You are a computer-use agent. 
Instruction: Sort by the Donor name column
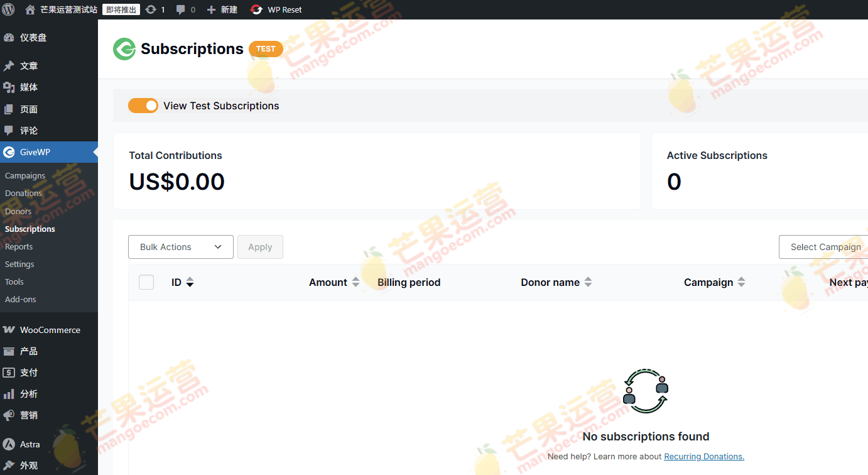(588, 281)
